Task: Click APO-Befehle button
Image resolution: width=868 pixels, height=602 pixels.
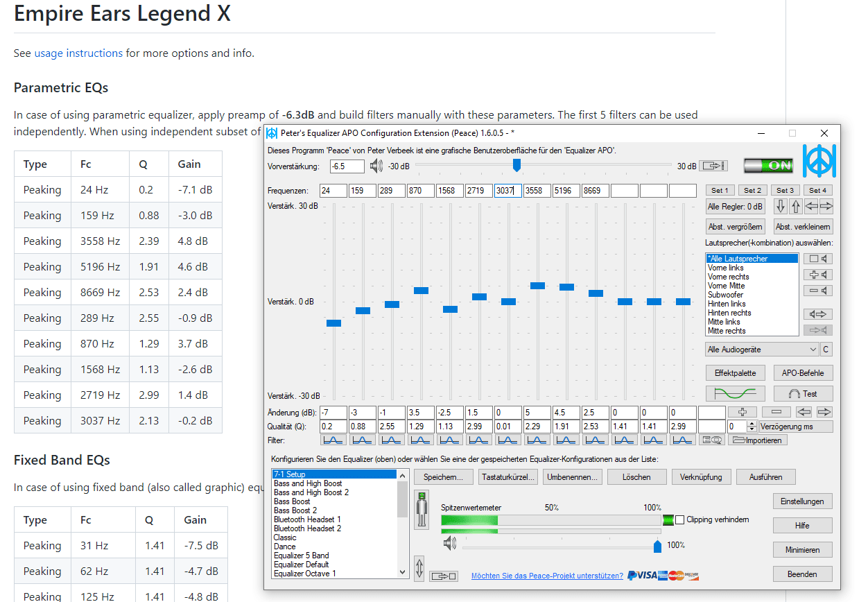Action: (x=803, y=372)
